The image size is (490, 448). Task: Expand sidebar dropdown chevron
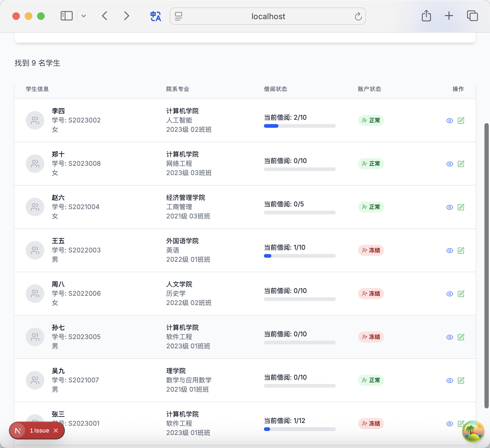click(84, 16)
